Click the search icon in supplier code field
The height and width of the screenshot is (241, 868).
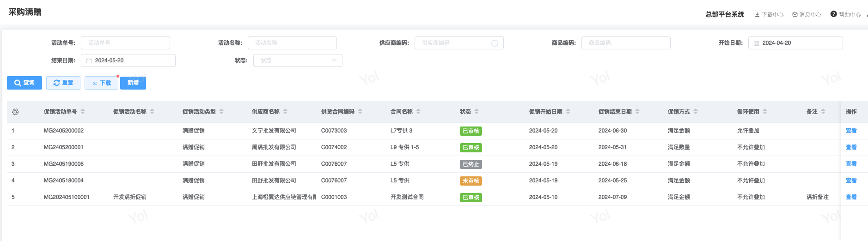(495, 43)
